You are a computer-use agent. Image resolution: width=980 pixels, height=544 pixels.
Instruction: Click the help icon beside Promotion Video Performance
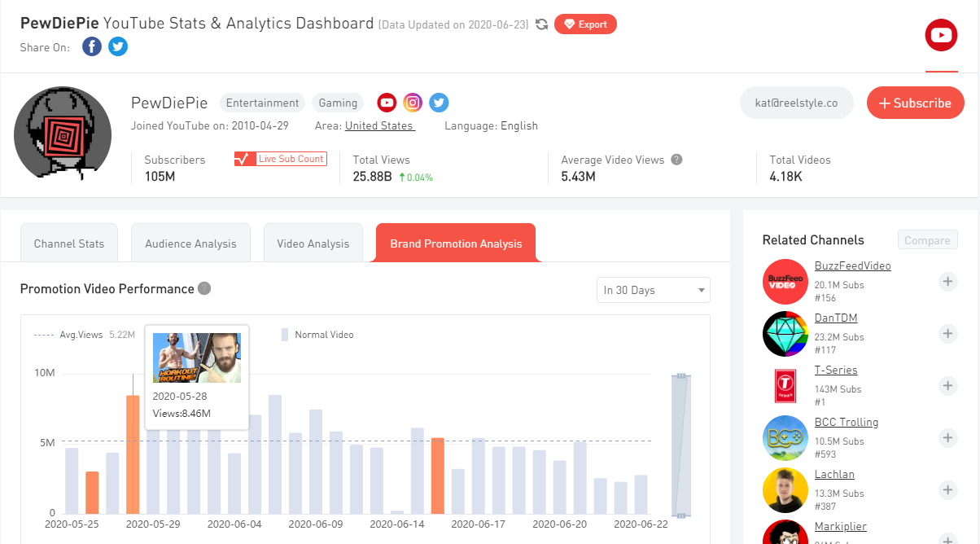tap(204, 288)
